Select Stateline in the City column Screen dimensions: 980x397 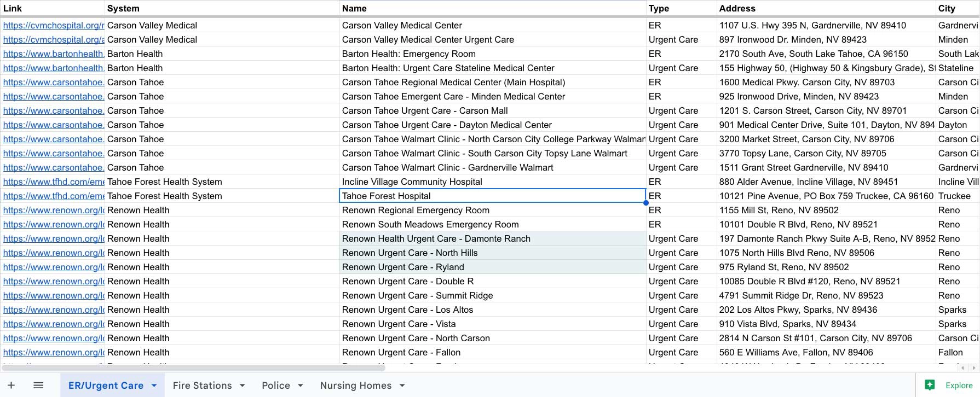[x=958, y=68]
